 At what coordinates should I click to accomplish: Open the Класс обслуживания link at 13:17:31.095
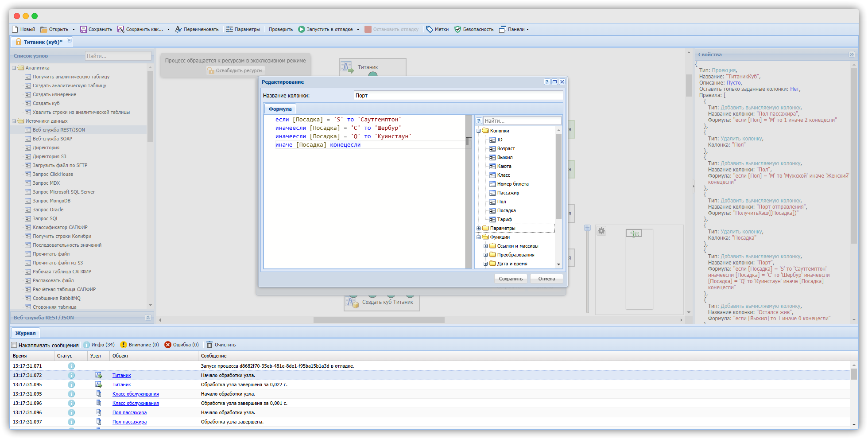point(136,394)
